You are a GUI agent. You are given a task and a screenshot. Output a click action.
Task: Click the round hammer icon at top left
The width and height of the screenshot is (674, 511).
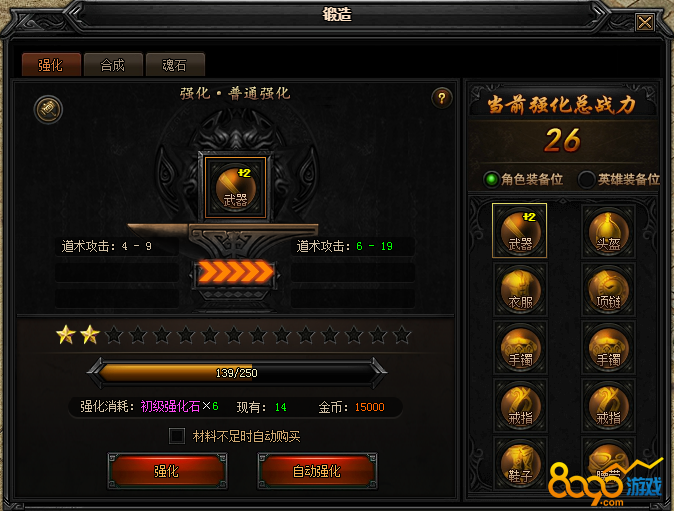pyautogui.click(x=48, y=110)
